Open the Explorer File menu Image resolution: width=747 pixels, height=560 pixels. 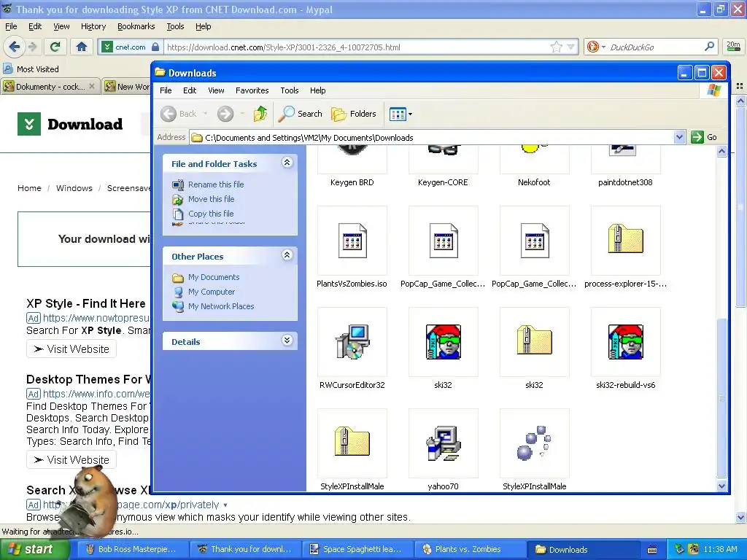click(x=166, y=90)
